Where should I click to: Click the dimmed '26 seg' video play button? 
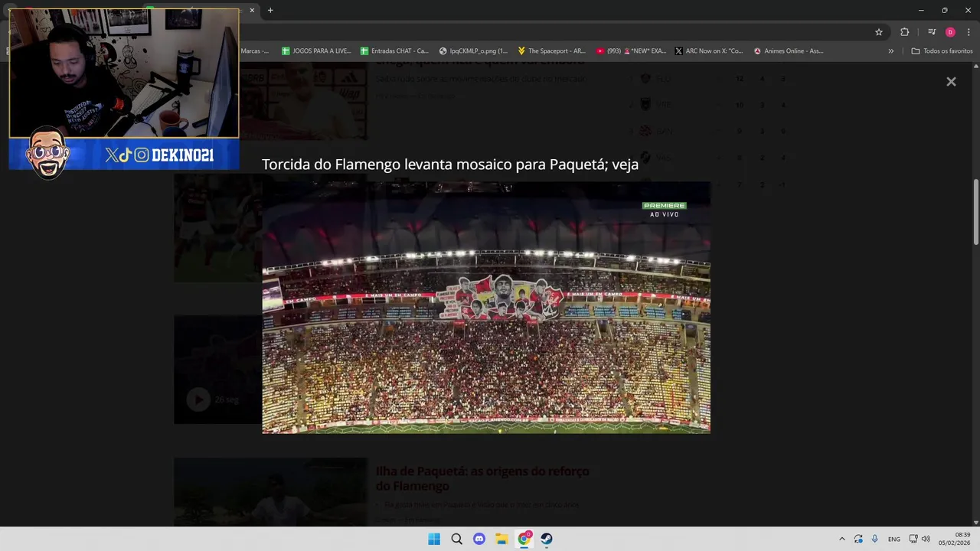click(x=198, y=399)
